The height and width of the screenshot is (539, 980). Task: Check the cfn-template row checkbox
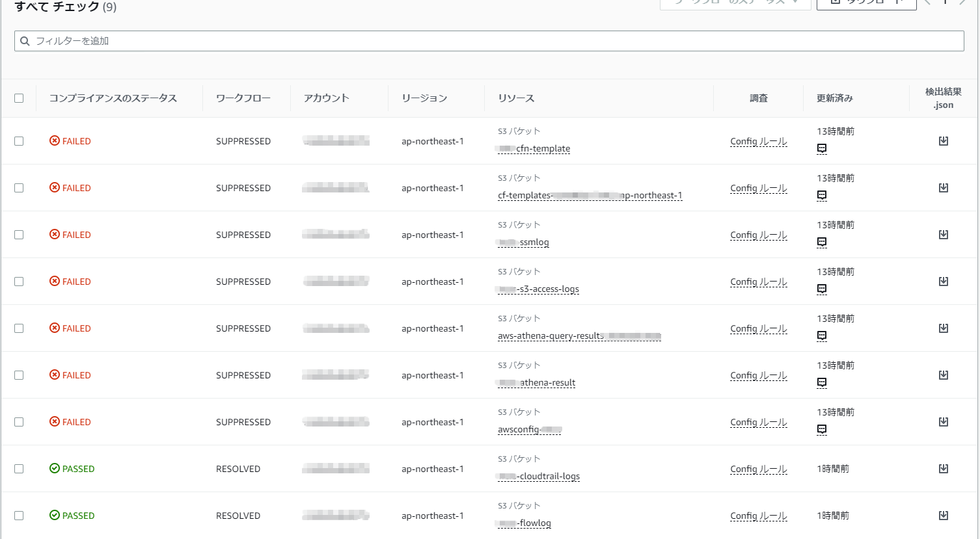click(19, 141)
